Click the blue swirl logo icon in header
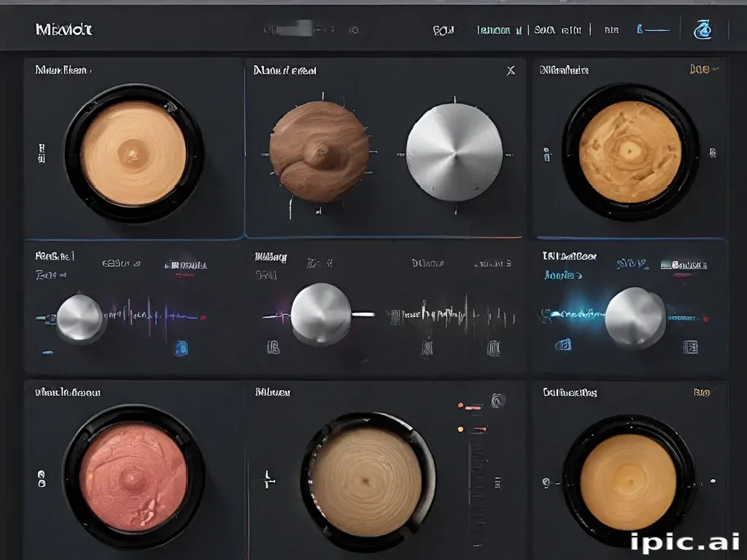This screenshot has width=747, height=560. [x=703, y=29]
